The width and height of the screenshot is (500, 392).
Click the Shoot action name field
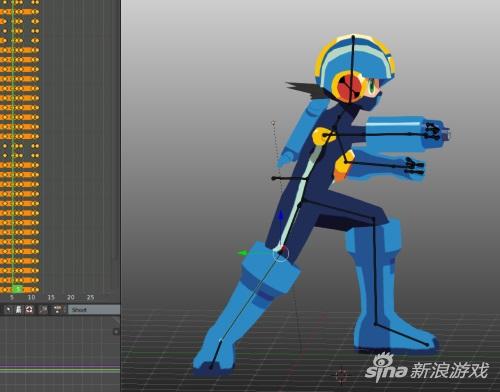(x=94, y=310)
